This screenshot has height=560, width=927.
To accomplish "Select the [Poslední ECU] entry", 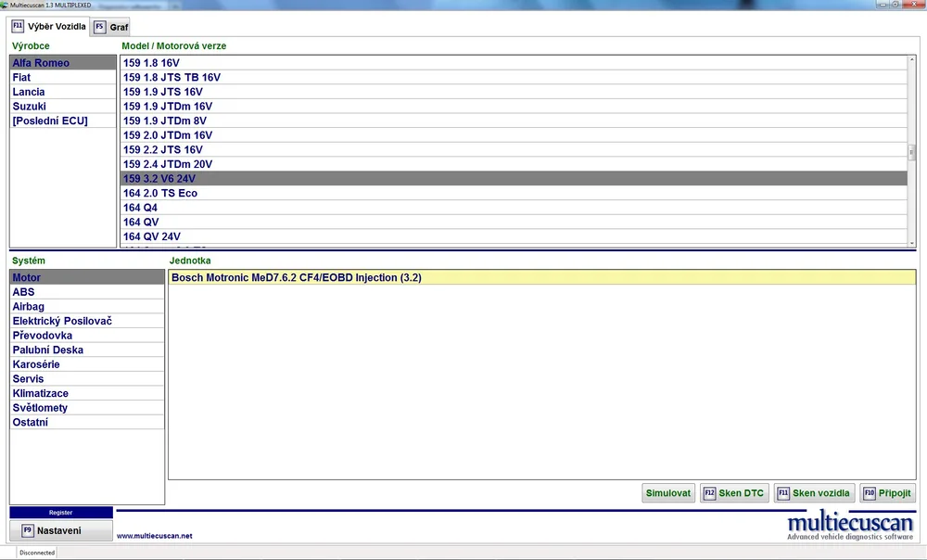I will tap(63, 121).
